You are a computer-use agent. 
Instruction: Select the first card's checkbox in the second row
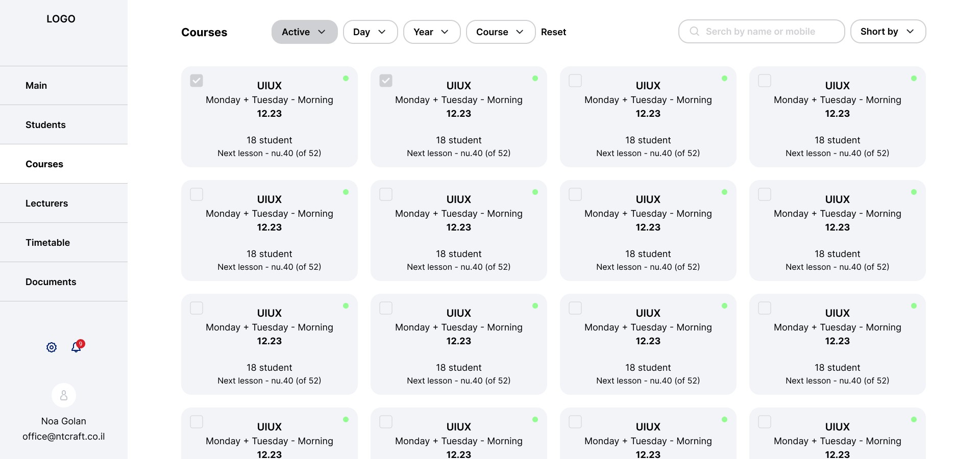click(x=197, y=194)
